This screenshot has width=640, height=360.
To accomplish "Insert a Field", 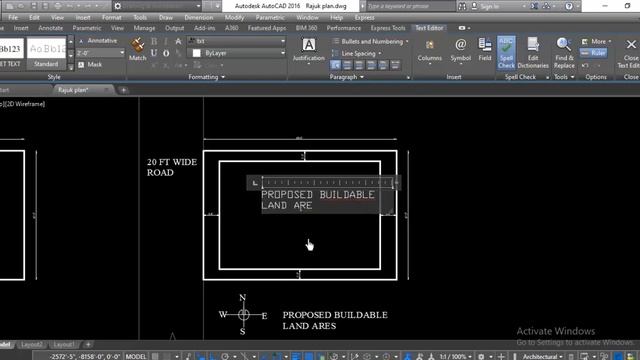I will pos(484,50).
